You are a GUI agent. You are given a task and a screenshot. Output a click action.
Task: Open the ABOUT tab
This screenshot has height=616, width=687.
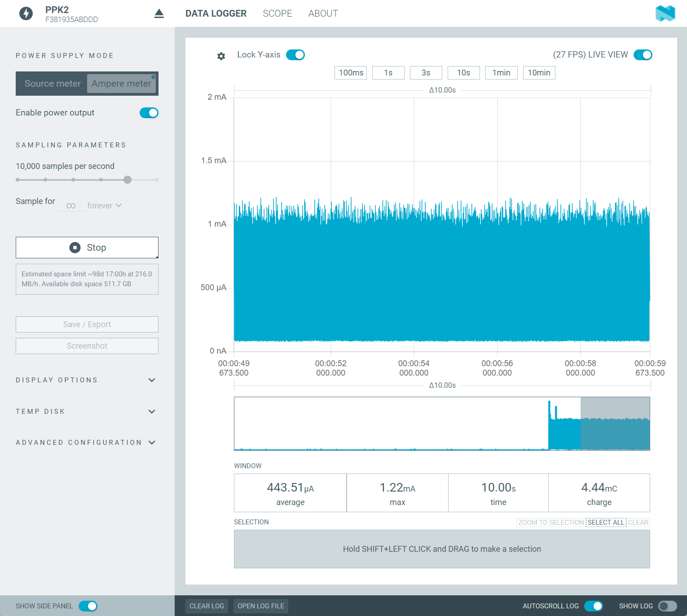323,13
